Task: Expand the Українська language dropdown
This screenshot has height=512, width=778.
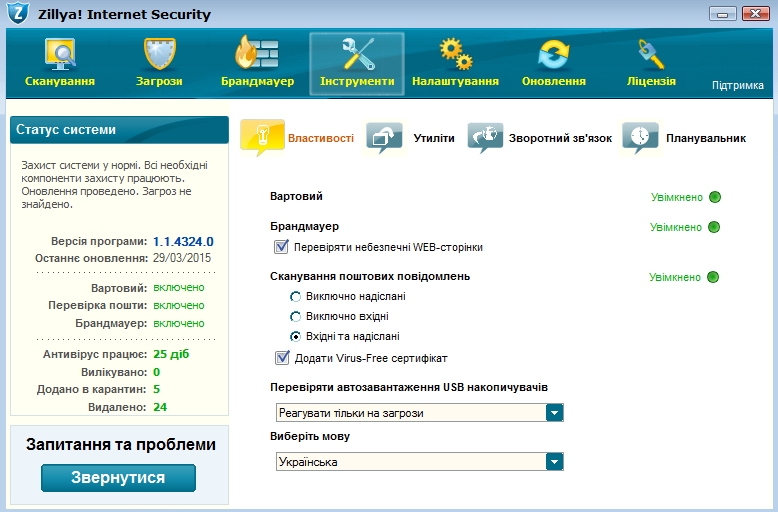Action: (x=554, y=462)
